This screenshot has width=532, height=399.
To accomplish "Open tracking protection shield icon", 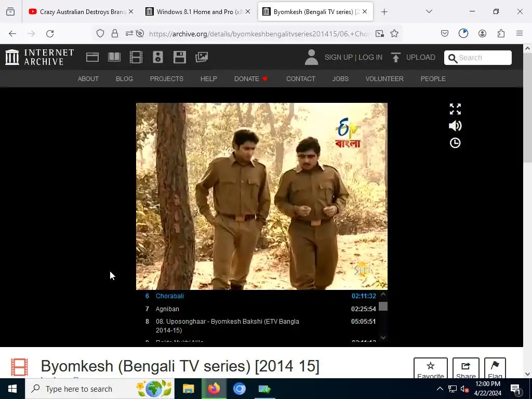I will 100,33.
